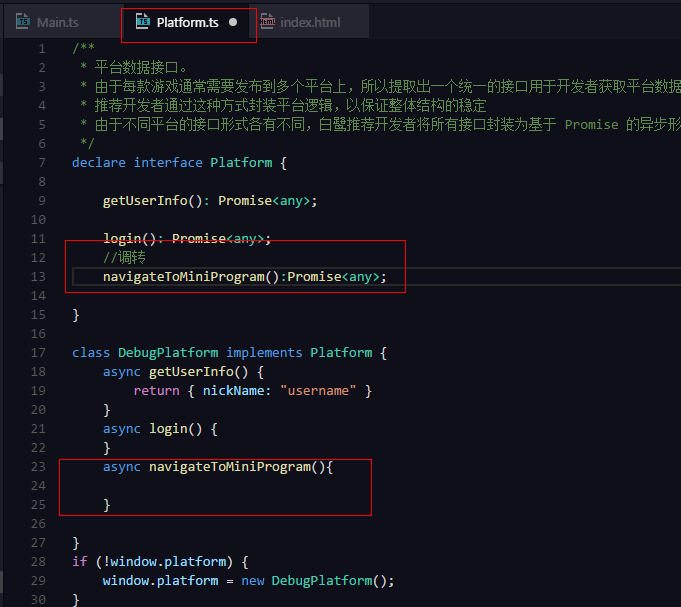Viewport: 681px width, 607px height.
Task: Select the Platform.ts tab
Action: pyautogui.click(x=187, y=22)
